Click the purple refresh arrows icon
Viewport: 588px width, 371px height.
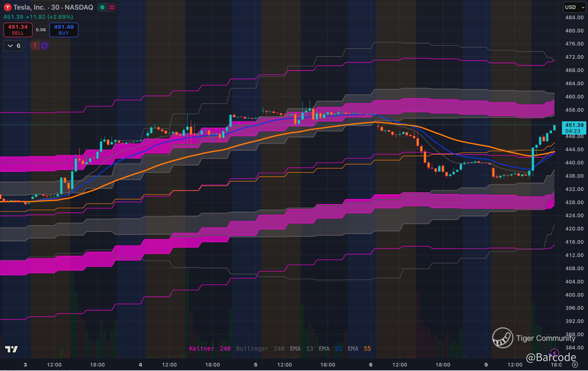(x=44, y=46)
